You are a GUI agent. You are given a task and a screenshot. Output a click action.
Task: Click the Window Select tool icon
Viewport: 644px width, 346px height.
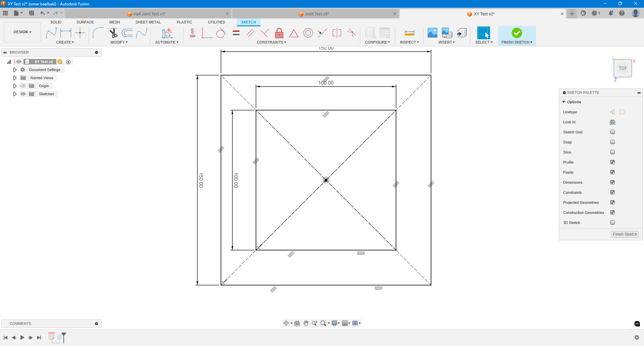click(x=484, y=33)
